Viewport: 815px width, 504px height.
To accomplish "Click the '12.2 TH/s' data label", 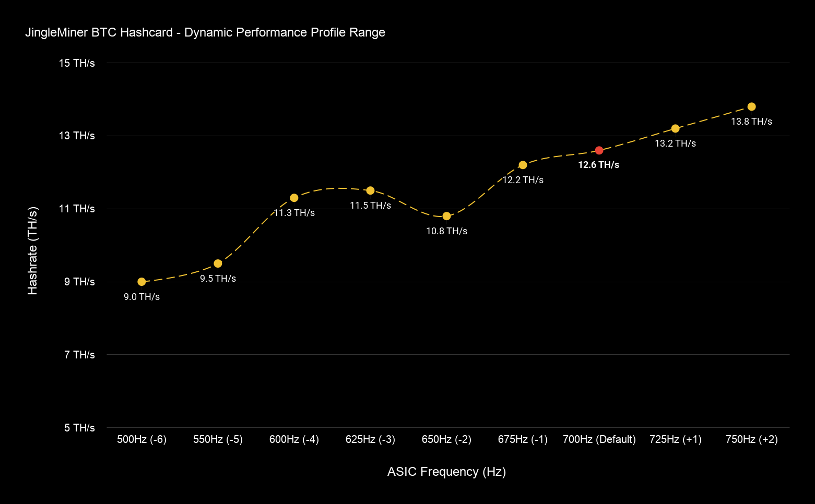I will tap(523, 180).
